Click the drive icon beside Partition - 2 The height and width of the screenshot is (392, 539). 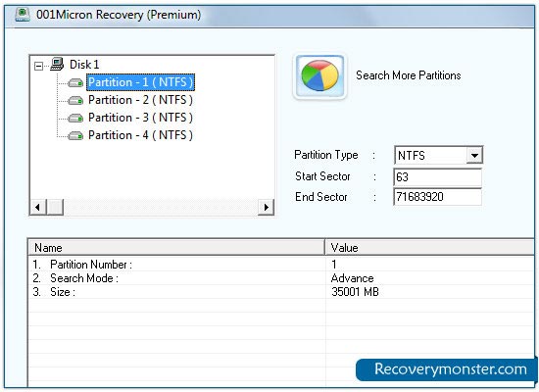pos(75,100)
